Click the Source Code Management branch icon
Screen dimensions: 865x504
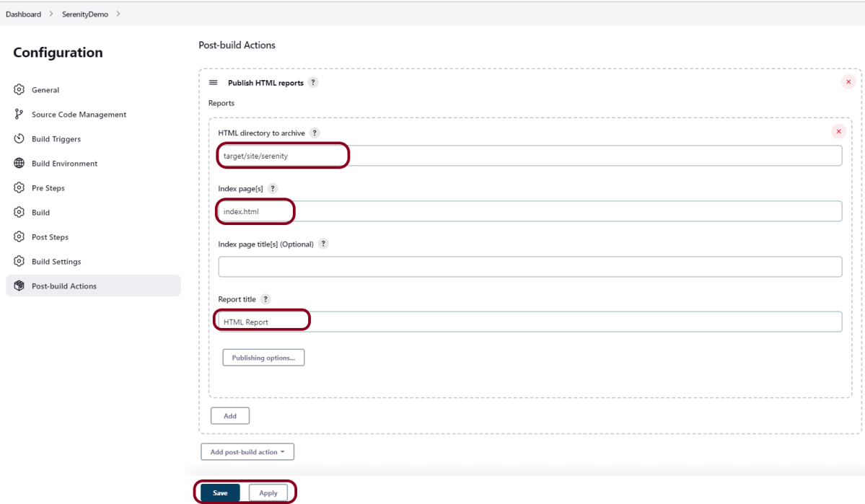pos(19,115)
